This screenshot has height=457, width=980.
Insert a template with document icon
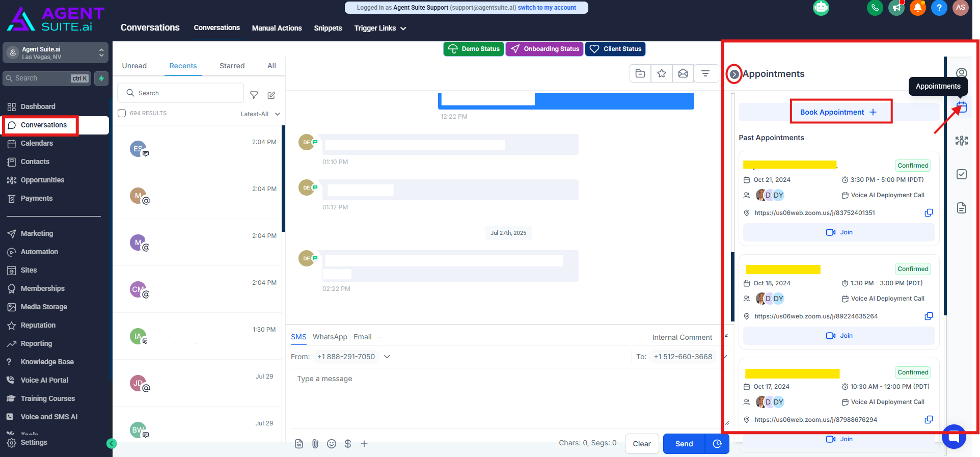(x=299, y=444)
